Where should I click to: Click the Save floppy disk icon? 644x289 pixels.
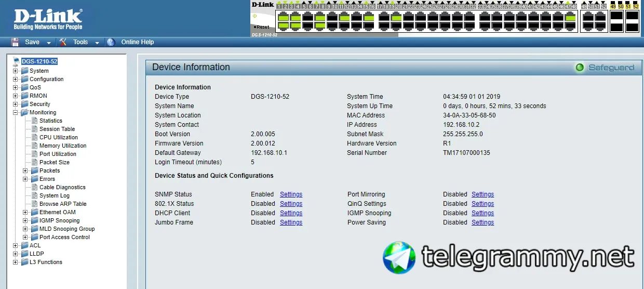pyautogui.click(x=15, y=42)
